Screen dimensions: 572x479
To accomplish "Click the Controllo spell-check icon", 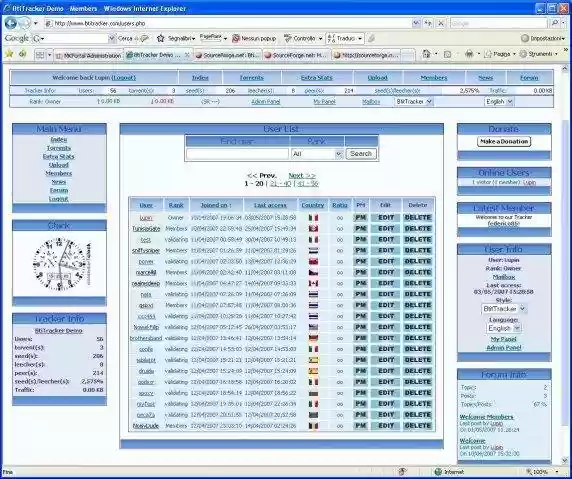I will 288,38.
